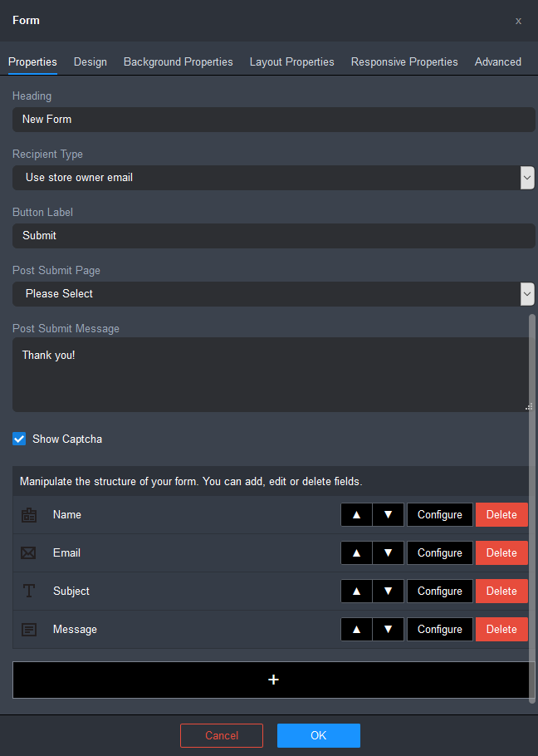The image size is (538, 756).
Task: Open the Responsive Properties tab
Action: (x=404, y=61)
